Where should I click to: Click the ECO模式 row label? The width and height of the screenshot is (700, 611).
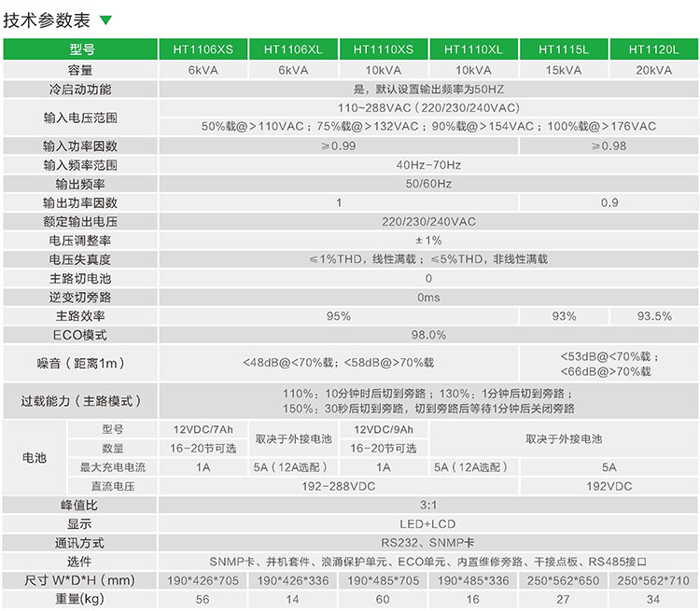pyautogui.click(x=80, y=335)
